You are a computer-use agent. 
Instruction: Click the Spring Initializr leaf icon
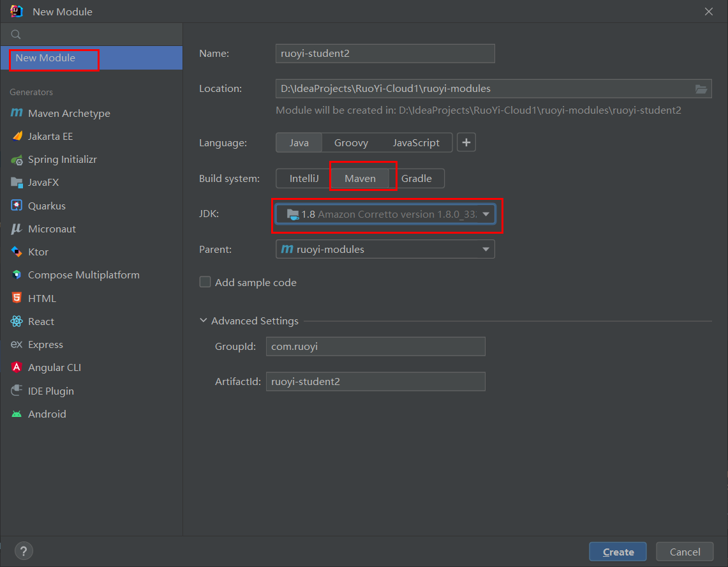click(17, 160)
